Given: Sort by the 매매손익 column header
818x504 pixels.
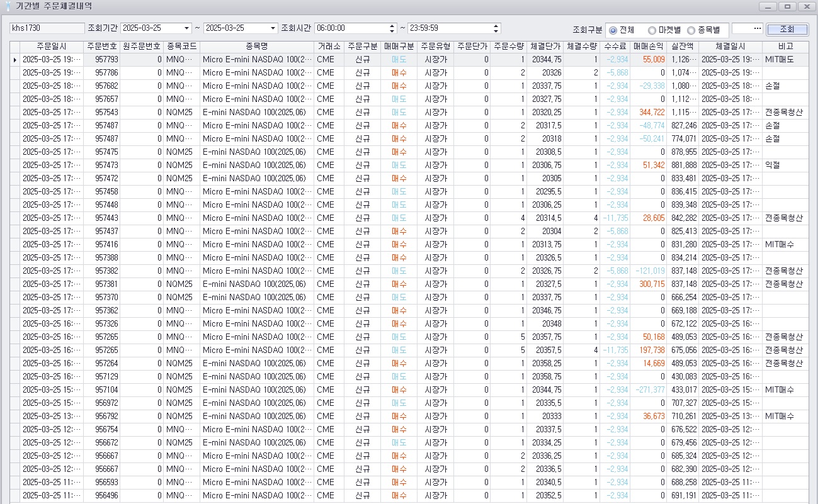Looking at the screenshot, I should (x=648, y=47).
